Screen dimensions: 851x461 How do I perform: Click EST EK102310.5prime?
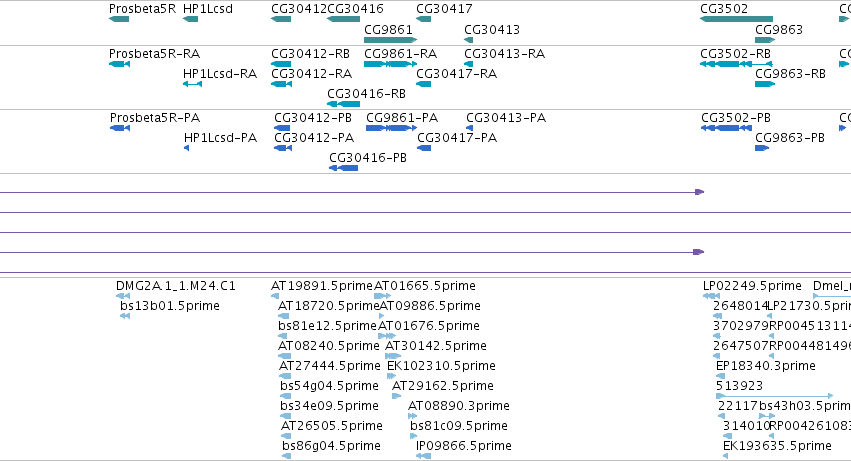click(x=441, y=366)
